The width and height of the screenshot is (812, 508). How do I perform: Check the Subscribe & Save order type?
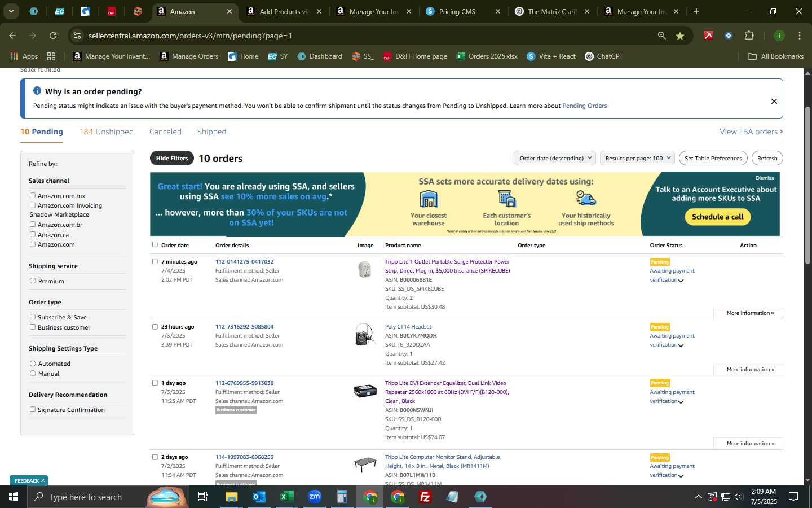[33, 317]
